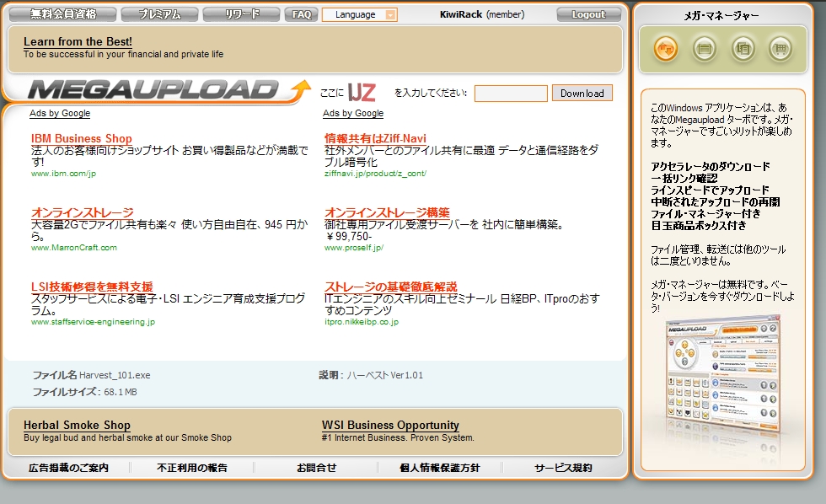Visit the itpro.nikkeibp.co.jp link
Image resolution: width=826 pixels, height=504 pixels.
pyautogui.click(x=362, y=322)
